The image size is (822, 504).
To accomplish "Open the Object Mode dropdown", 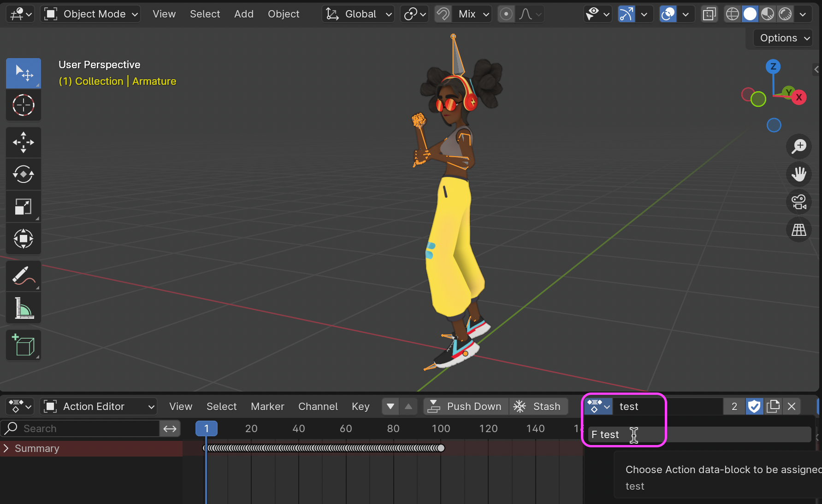I will (x=90, y=14).
